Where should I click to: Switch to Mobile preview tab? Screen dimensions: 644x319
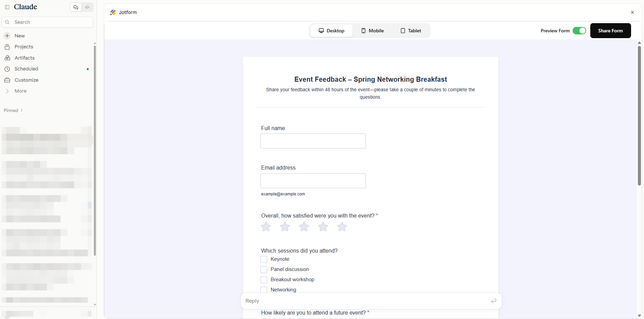coord(372,31)
